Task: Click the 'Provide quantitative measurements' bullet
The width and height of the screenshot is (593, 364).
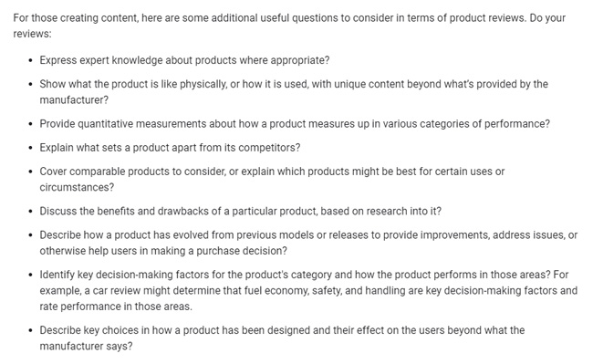Action: [x=295, y=123]
